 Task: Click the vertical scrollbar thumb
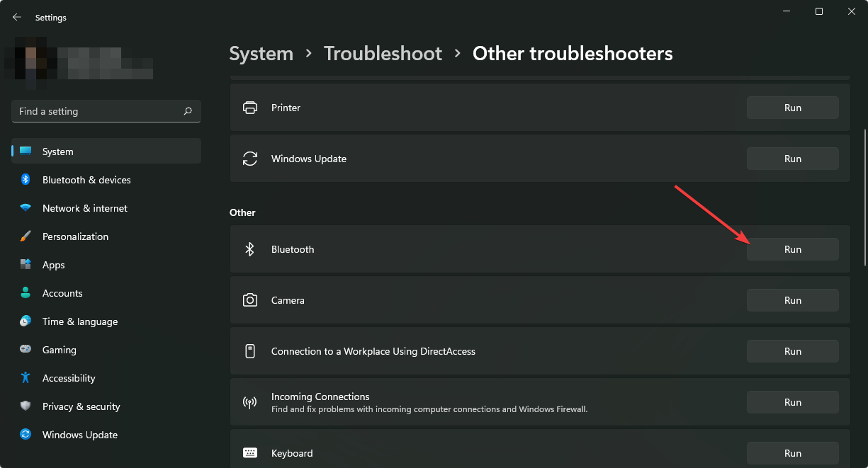tap(864, 197)
